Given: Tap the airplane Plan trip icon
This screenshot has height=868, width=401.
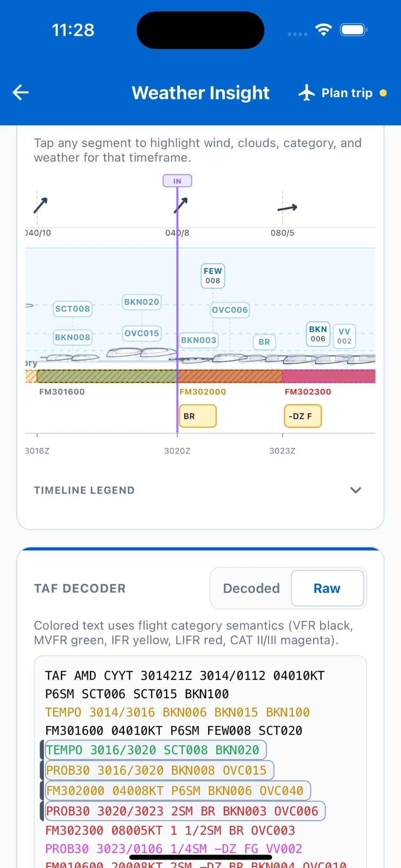Looking at the screenshot, I should pos(307,93).
